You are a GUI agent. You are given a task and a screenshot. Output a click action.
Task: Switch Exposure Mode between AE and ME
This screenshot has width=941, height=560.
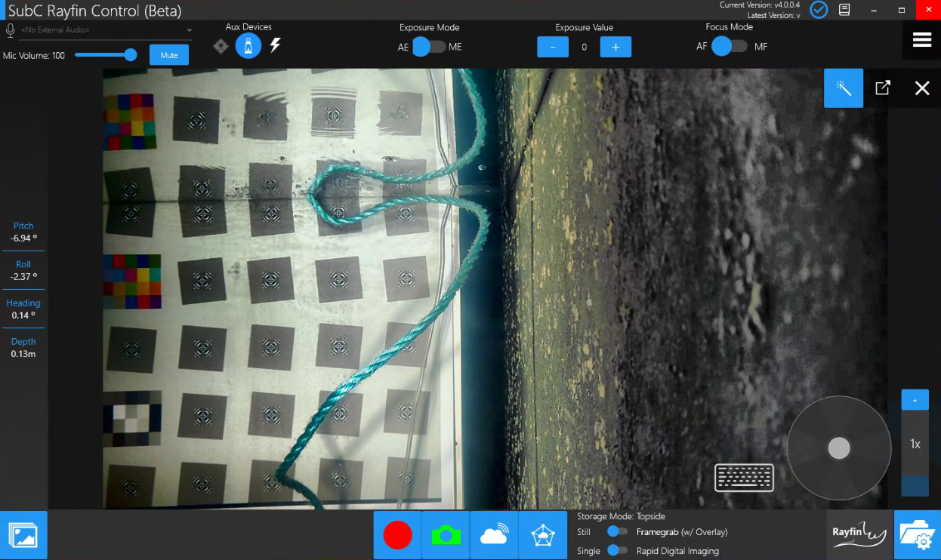click(x=429, y=47)
